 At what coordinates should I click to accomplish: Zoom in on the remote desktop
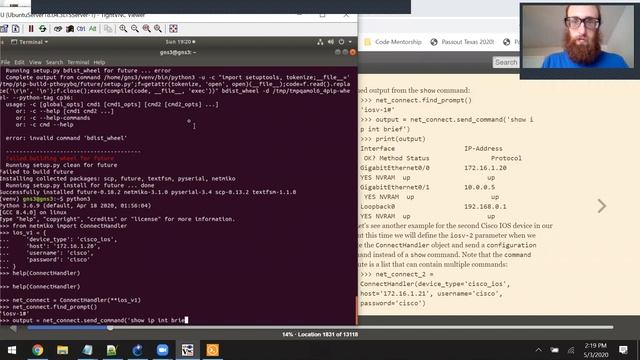[123, 29]
